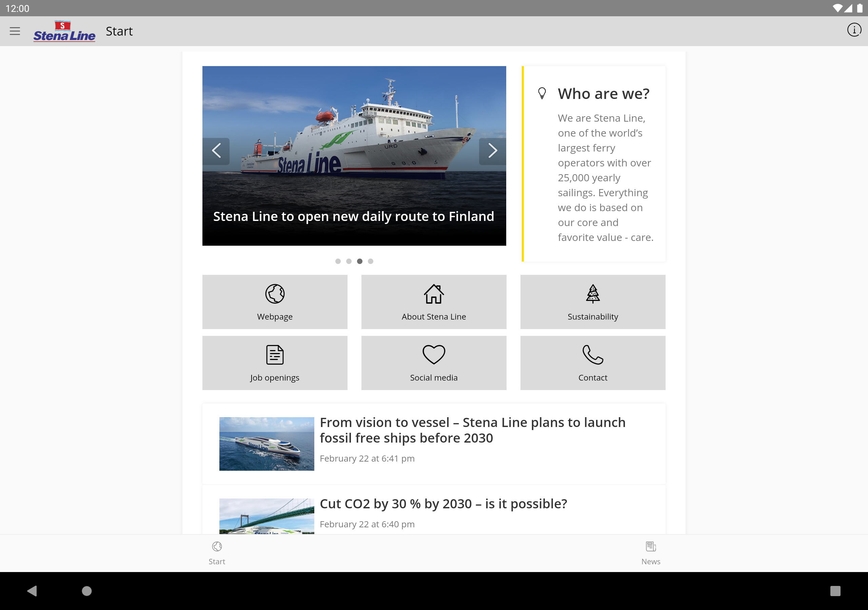Select the first carousel page dot

click(338, 261)
